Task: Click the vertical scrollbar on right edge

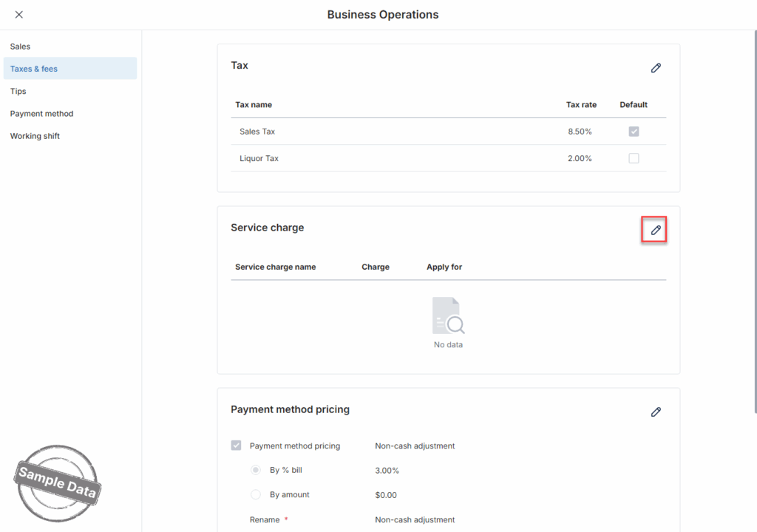Action: [x=754, y=222]
